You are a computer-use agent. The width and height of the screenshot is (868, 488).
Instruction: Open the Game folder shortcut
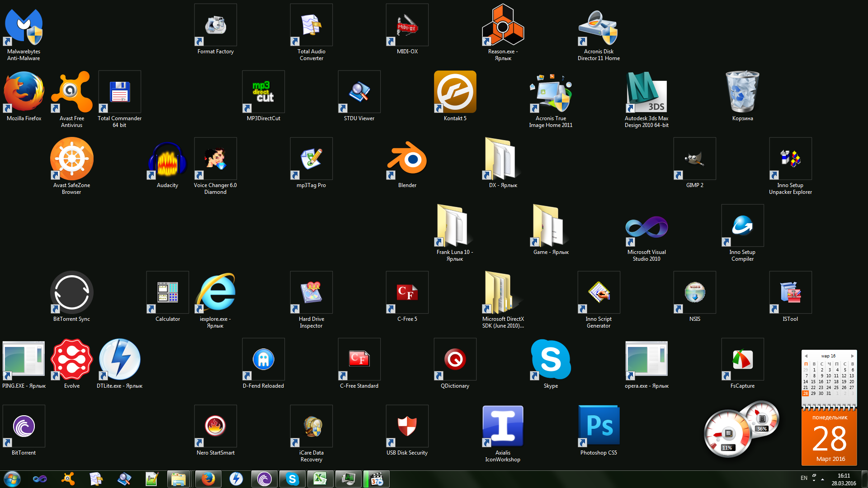click(x=551, y=226)
